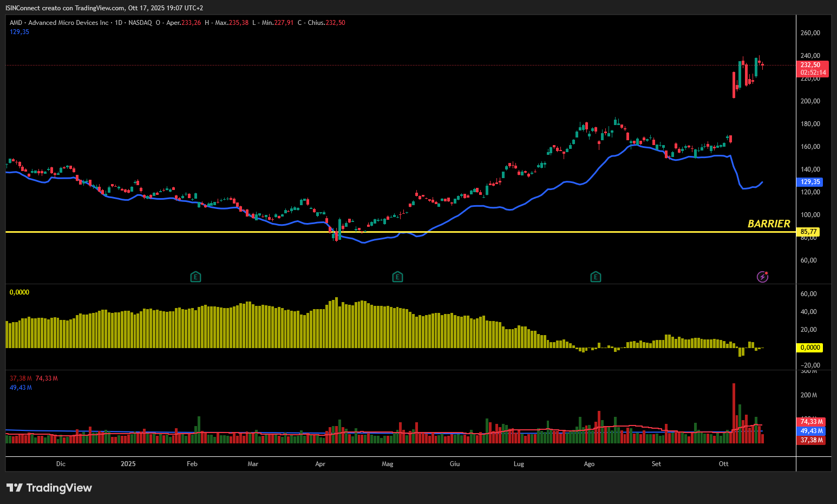Screen dimensions: 837x504
Task: Click the yellow 85,77 price axis label
Action: point(808,232)
